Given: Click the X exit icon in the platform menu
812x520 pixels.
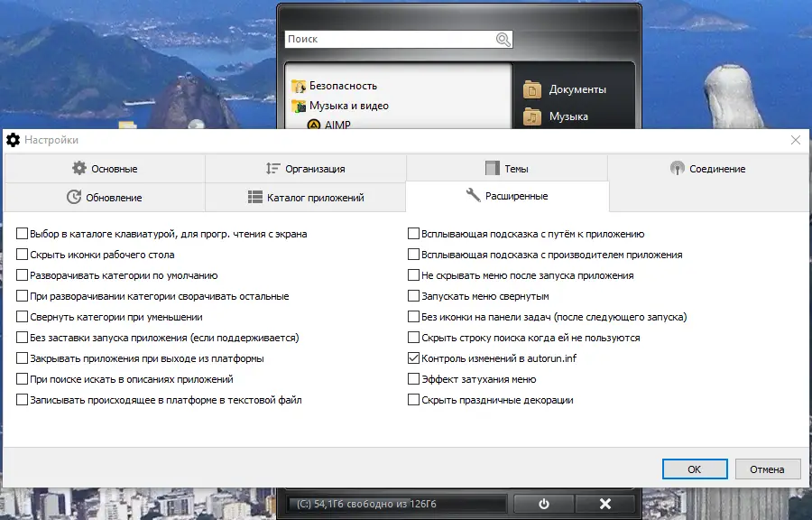Looking at the screenshot, I should (604, 504).
